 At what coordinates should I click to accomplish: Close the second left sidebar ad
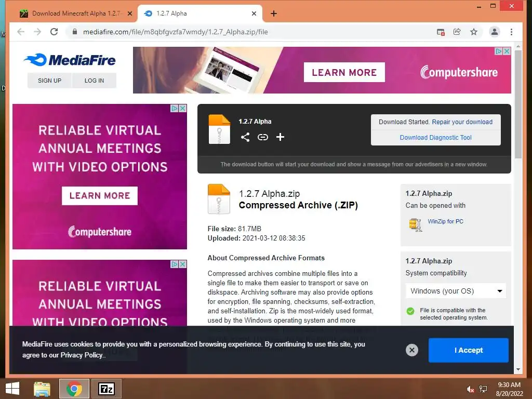[182, 264]
